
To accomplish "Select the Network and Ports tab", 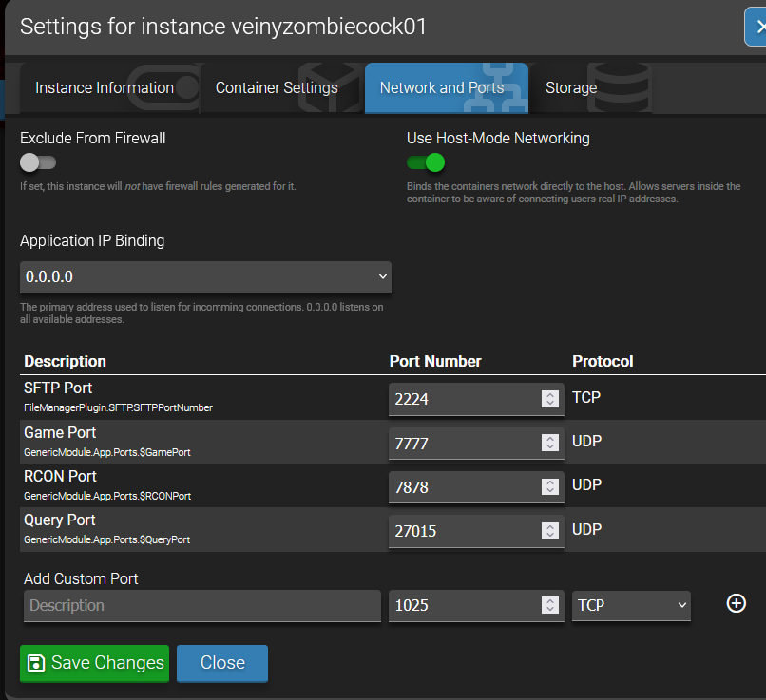I will (x=442, y=88).
